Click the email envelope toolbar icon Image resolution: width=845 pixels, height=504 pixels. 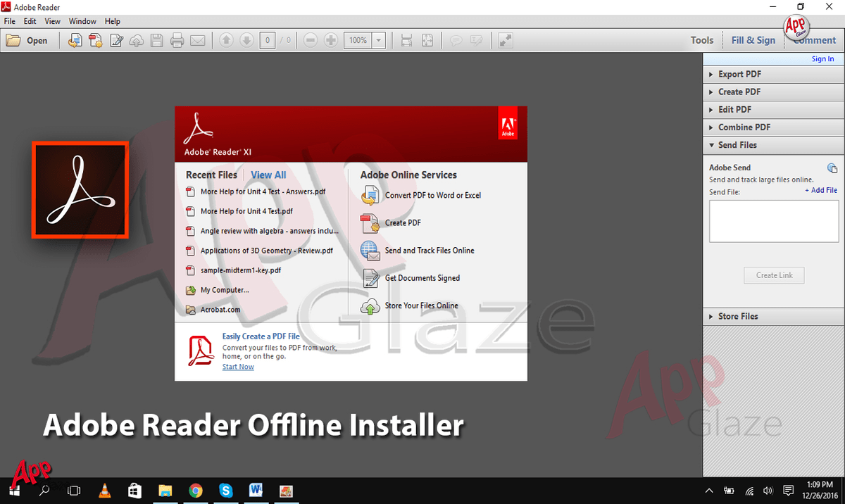[x=198, y=40]
